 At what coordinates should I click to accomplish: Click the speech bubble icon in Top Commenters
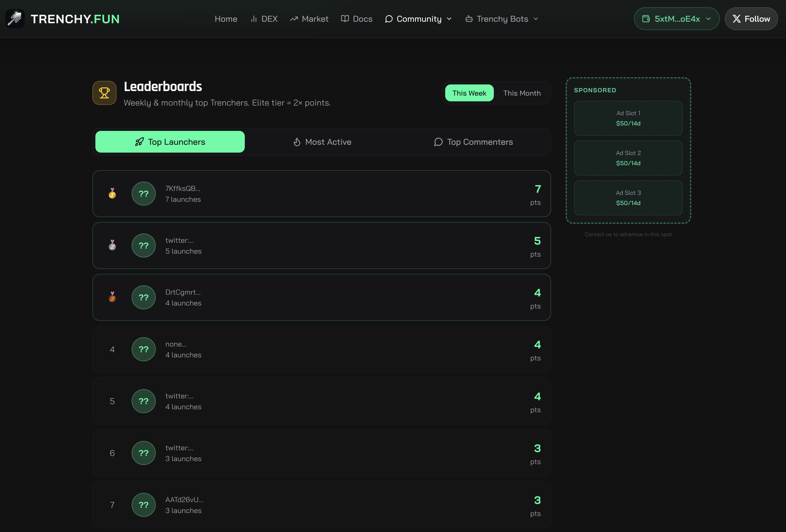[x=438, y=142]
